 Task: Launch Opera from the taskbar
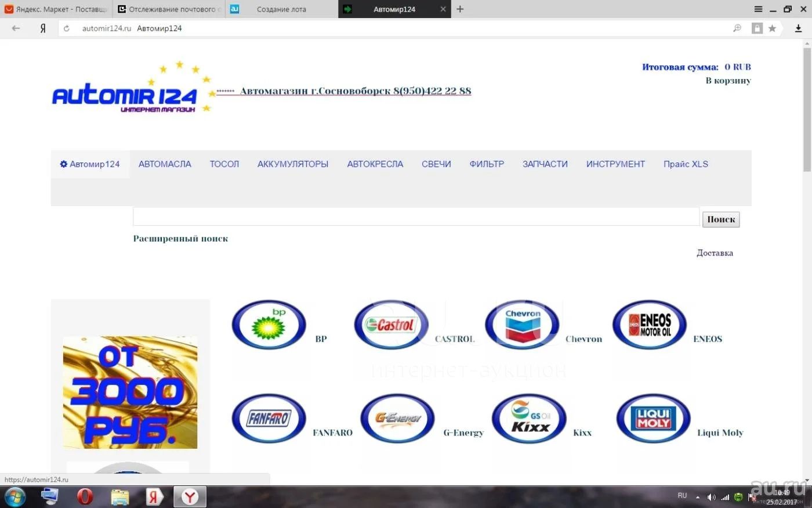point(85,497)
